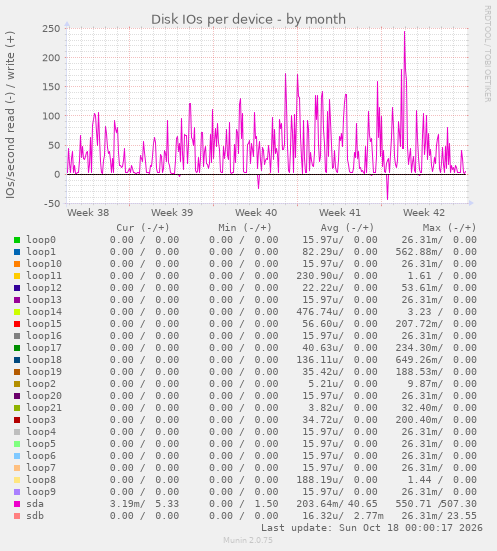This screenshot has width=497, height=551.
Task: Click loop2's max value 9.87m
Action: 422,384
